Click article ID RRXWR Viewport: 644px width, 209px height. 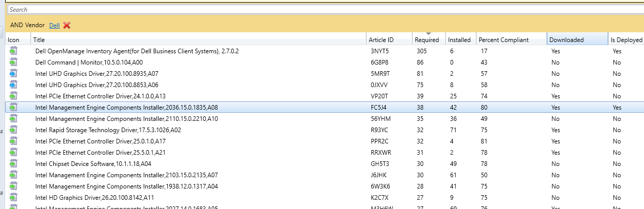pos(381,153)
